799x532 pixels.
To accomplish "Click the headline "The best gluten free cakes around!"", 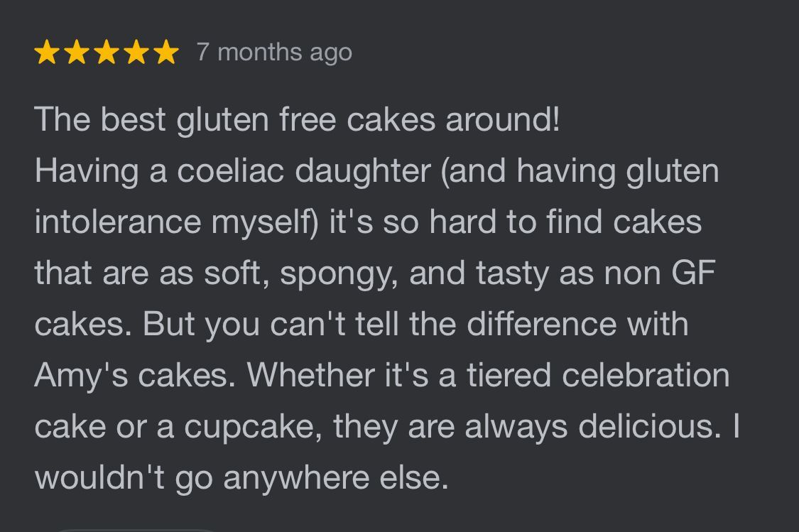I will (x=297, y=119).
